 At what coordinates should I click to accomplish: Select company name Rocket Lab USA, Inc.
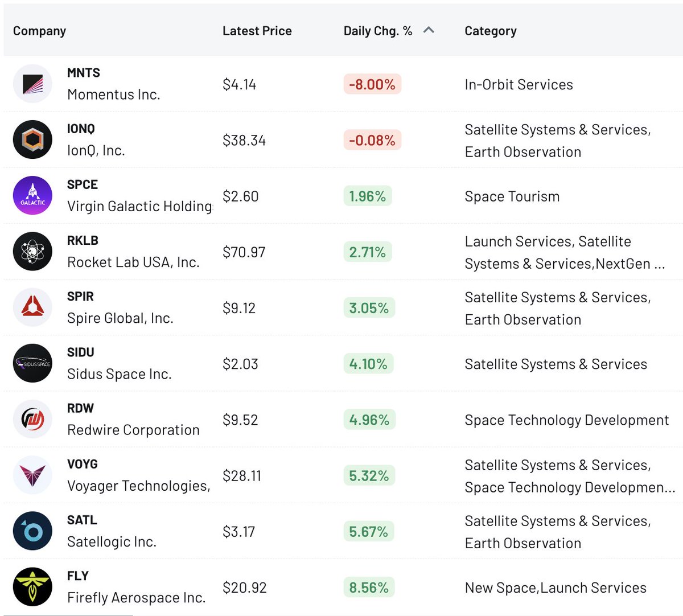click(x=133, y=262)
